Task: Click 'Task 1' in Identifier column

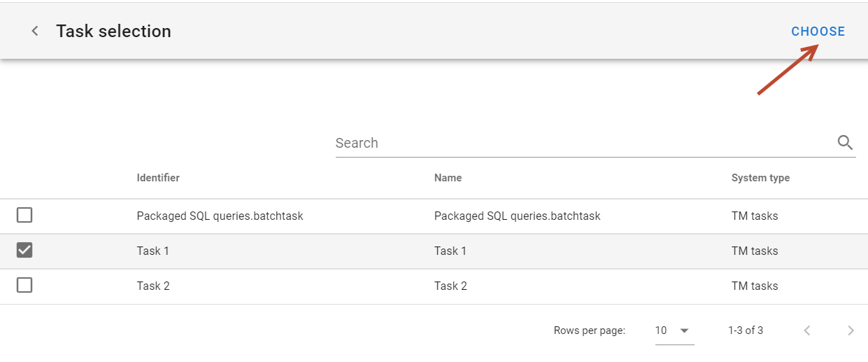Action: point(153,251)
